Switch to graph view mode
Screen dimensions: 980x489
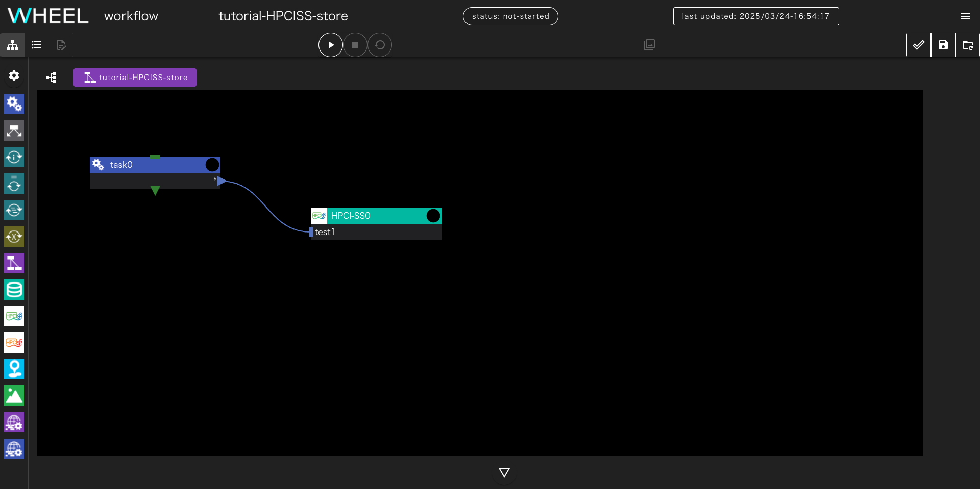(x=12, y=45)
